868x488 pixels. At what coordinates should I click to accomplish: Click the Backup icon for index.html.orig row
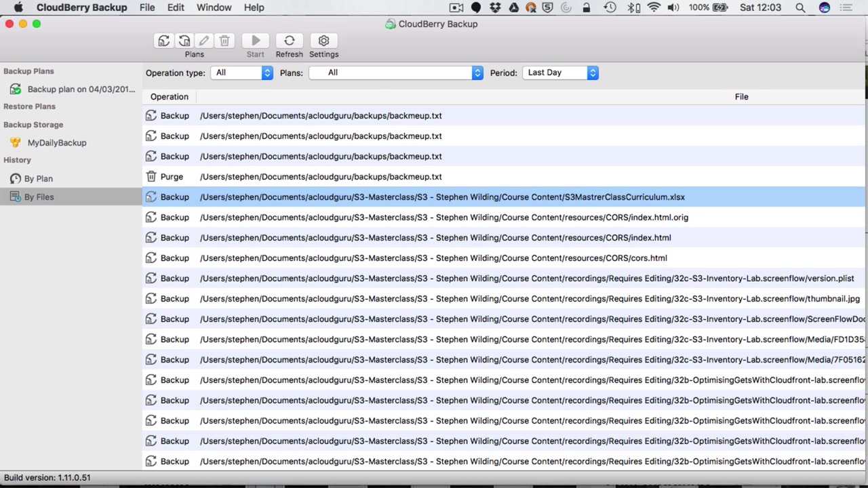[x=151, y=218]
